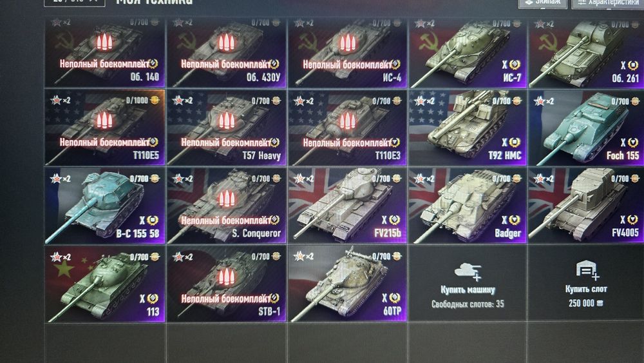The height and width of the screenshot is (363, 644).
Task: Click the ammo warning icon on Об. 140
Action: (x=104, y=43)
